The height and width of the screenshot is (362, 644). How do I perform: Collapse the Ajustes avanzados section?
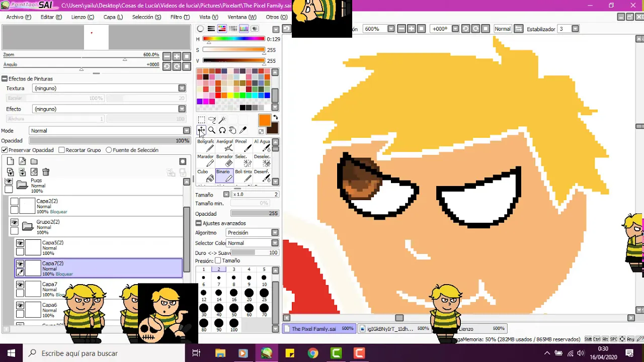(x=199, y=223)
